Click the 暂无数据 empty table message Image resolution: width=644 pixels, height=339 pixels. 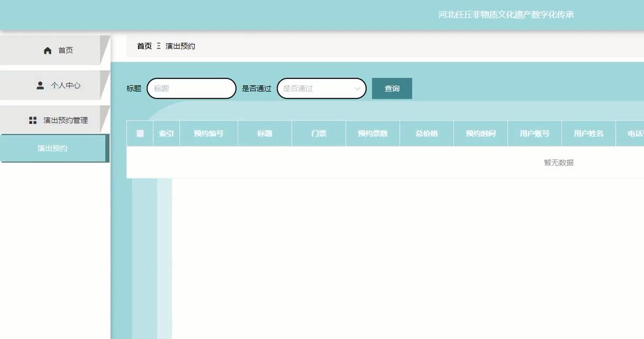559,162
